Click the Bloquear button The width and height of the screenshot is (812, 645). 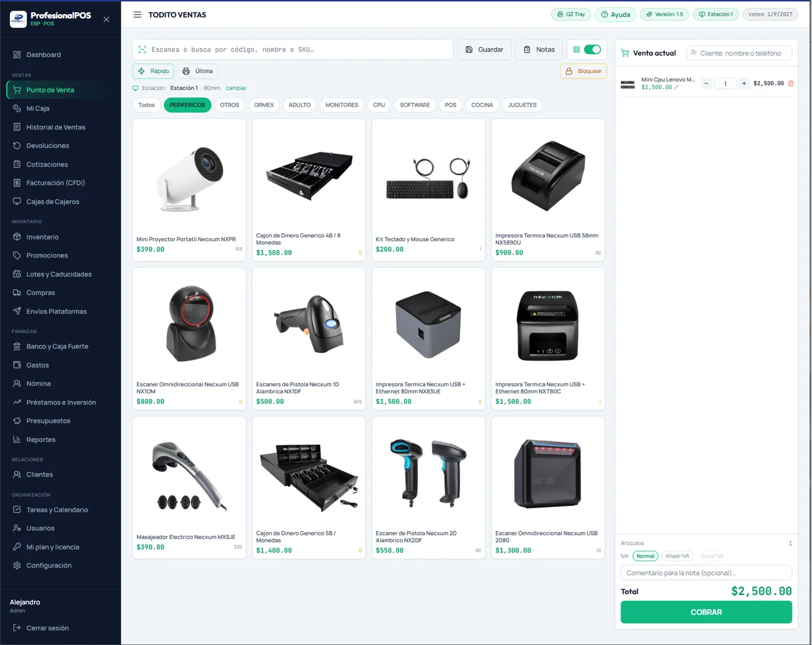click(x=583, y=71)
